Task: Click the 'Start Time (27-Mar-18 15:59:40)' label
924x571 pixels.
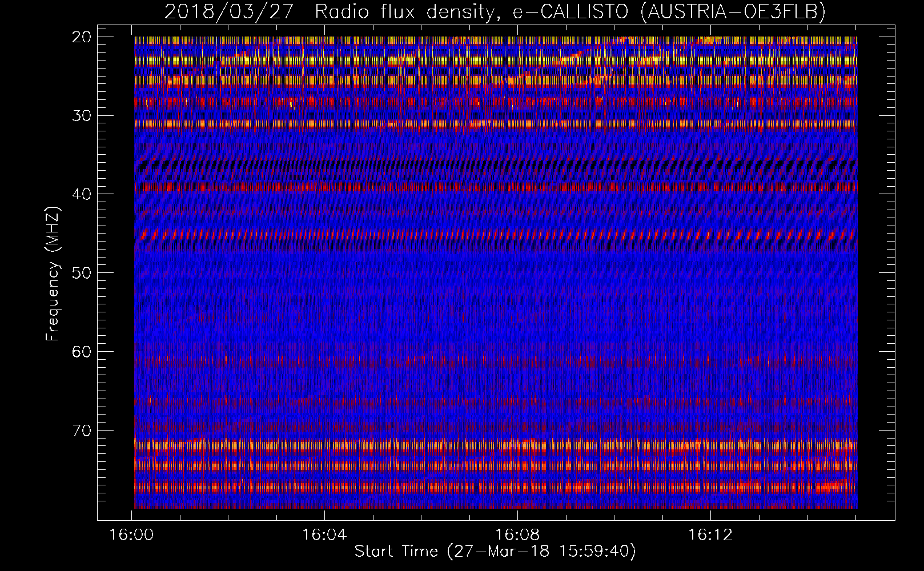Action: point(495,552)
